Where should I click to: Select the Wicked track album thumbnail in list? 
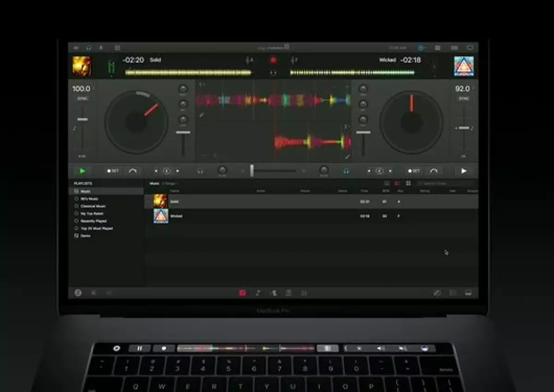[161, 216]
